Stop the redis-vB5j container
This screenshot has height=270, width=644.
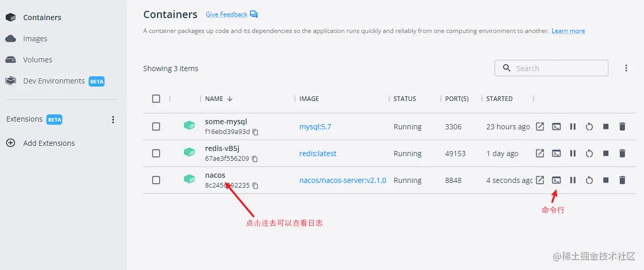pyautogui.click(x=606, y=154)
